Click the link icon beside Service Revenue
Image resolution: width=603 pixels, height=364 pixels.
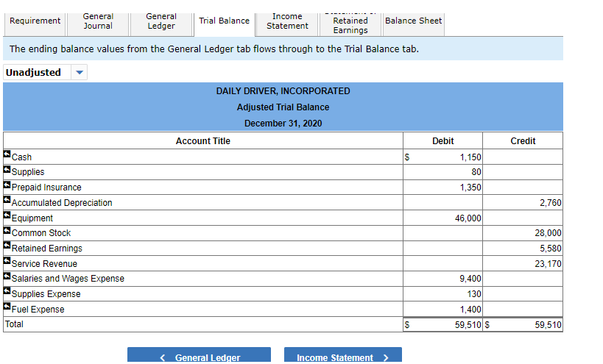click(7, 260)
